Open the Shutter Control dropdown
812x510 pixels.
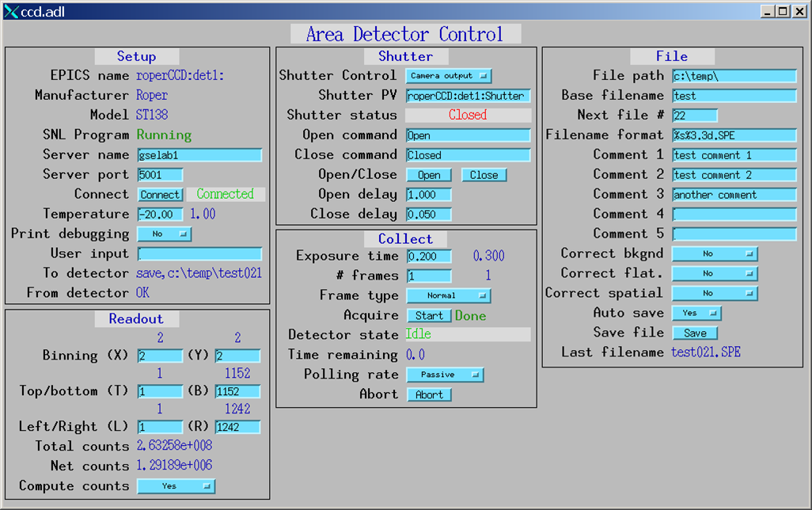(448, 76)
